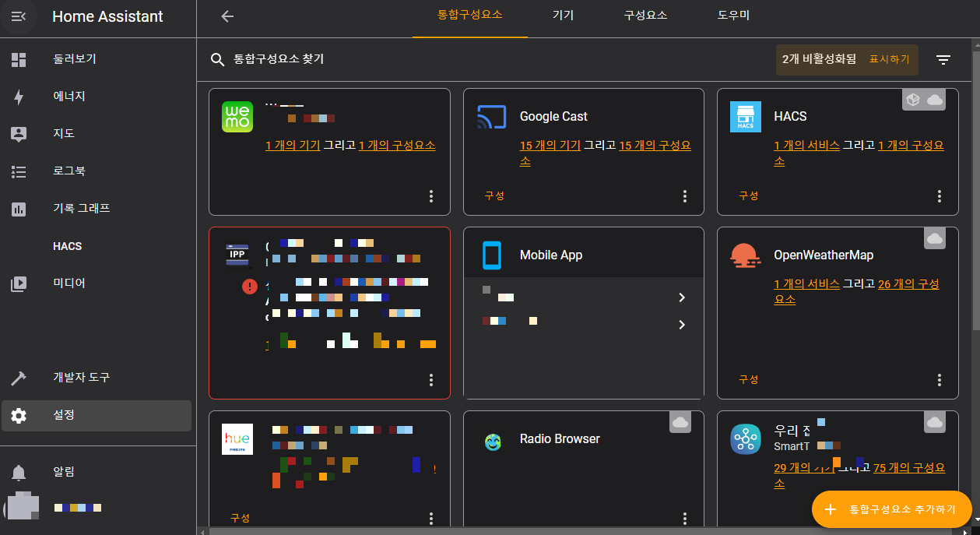The width and height of the screenshot is (980, 535).
Task: Open the 설정 gear icon
Action: click(x=19, y=416)
